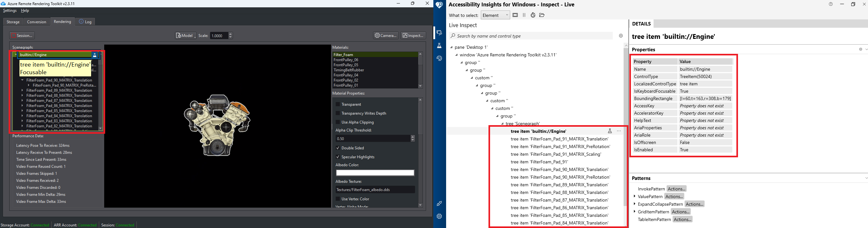Disable Specular Highlights
This screenshot has width=868, height=228.
[x=338, y=157]
